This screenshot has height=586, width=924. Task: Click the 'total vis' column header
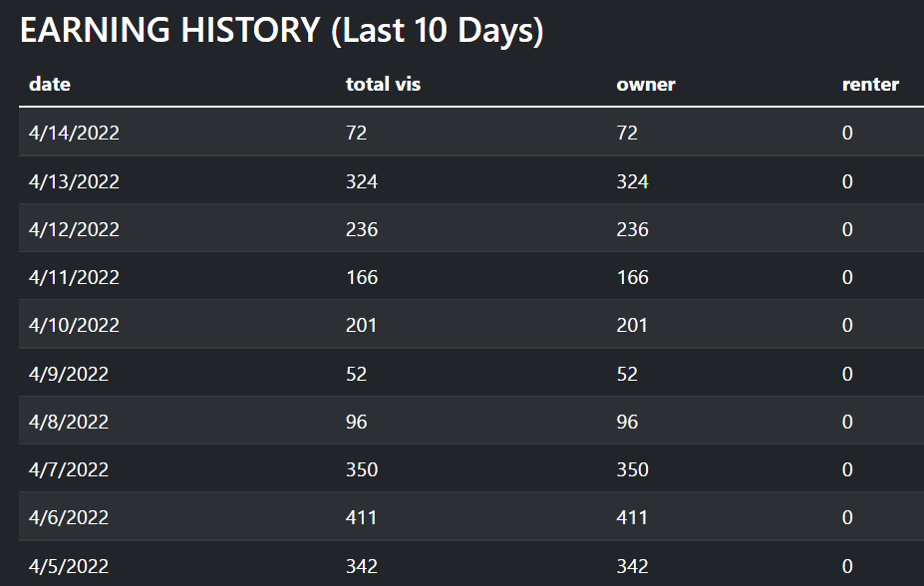tap(383, 85)
